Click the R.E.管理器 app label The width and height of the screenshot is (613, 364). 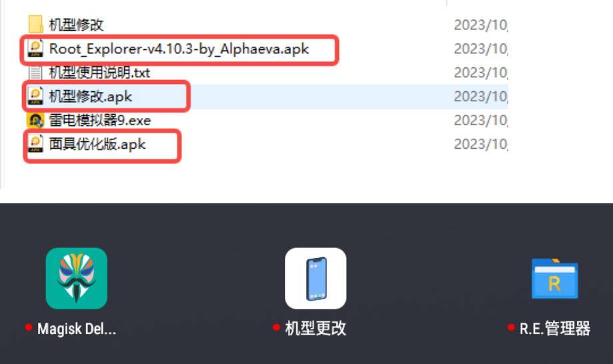(x=555, y=329)
